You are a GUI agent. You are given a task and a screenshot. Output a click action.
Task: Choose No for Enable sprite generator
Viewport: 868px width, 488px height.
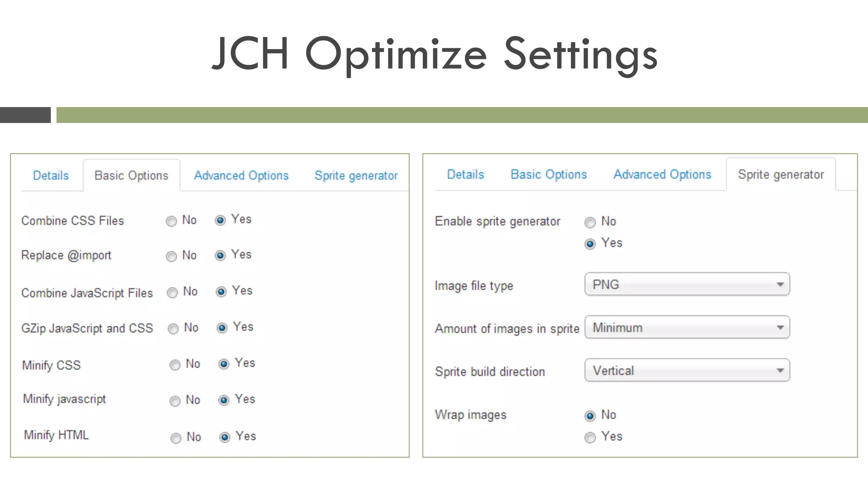pyautogui.click(x=590, y=222)
